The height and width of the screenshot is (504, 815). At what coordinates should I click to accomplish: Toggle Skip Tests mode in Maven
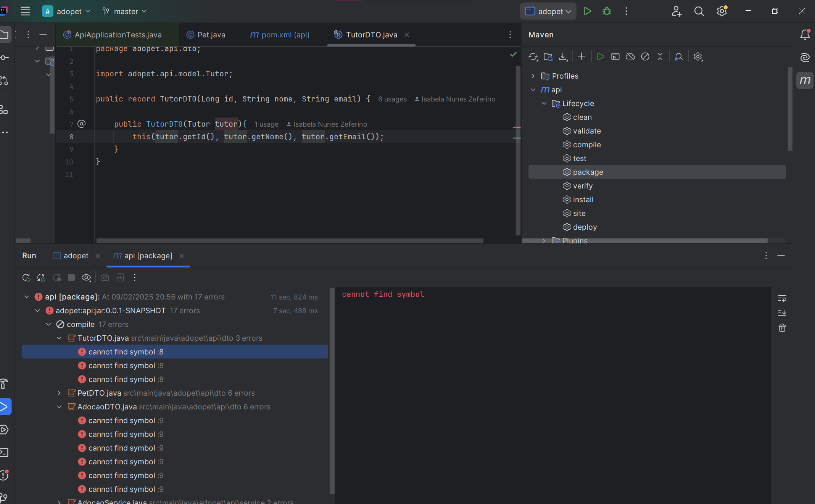coord(645,56)
